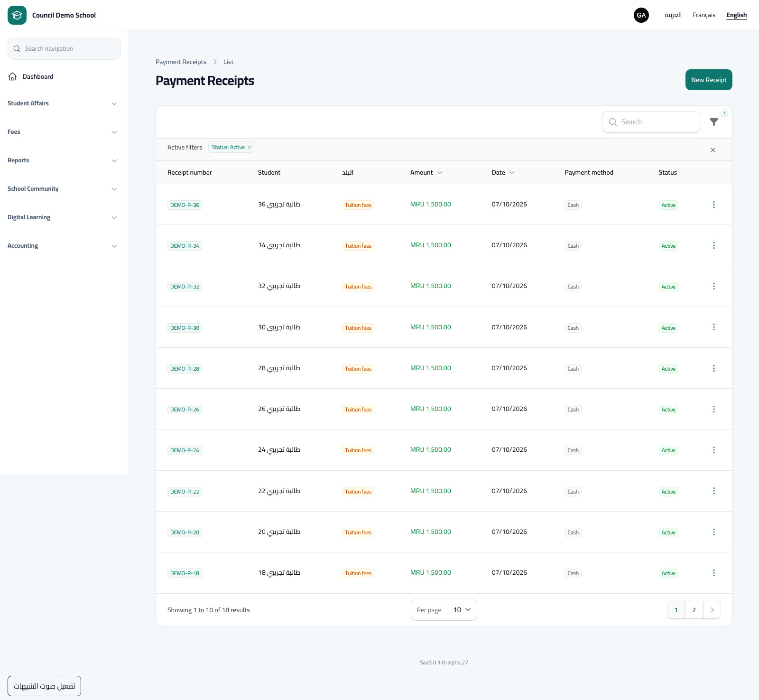Open receipt DEMO-R-30 link
This screenshot has width=759, height=700.
coord(185,328)
